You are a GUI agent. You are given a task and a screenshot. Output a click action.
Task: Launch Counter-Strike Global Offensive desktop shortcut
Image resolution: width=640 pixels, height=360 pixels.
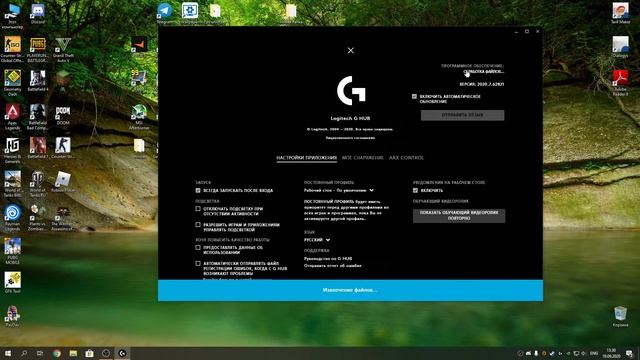click(12, 50)
